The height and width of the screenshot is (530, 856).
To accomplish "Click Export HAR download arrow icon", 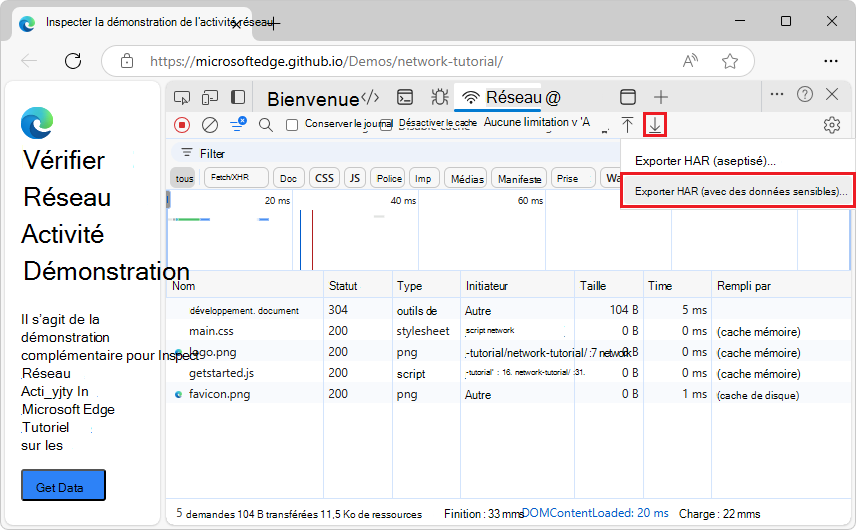I will [655, 125].
